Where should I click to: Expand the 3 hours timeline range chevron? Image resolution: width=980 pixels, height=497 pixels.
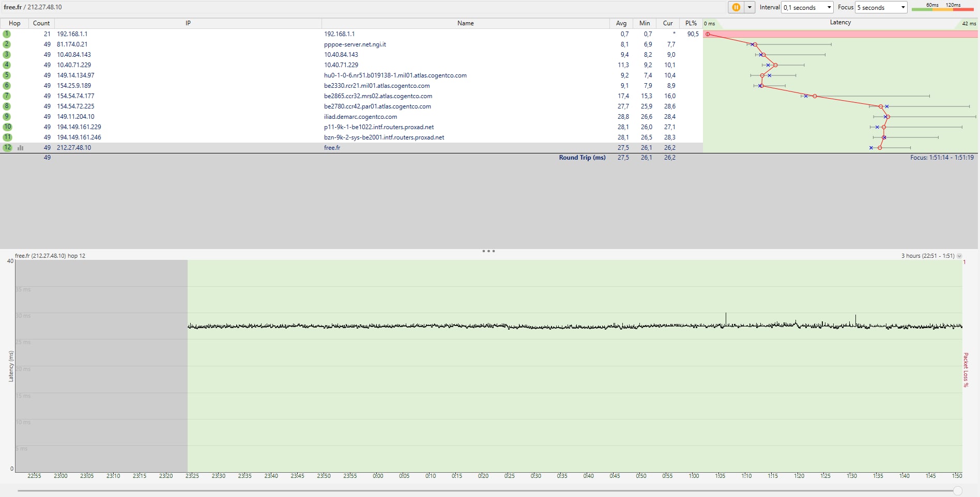click(x=959, y=256)
